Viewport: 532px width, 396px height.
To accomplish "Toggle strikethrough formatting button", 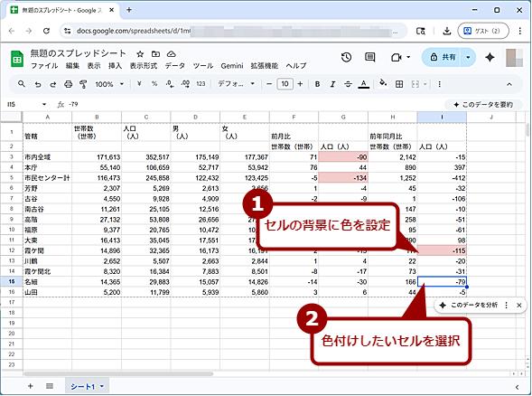I will point(348,84).
